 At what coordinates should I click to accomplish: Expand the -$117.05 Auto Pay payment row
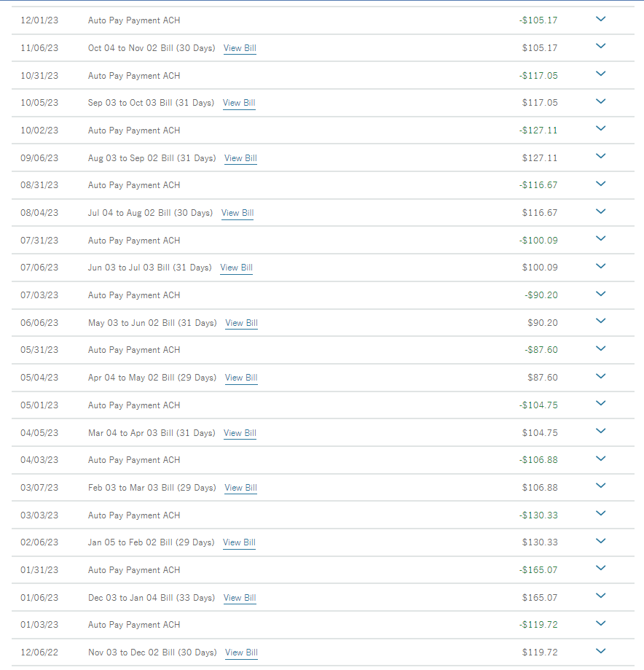[600, 74]
